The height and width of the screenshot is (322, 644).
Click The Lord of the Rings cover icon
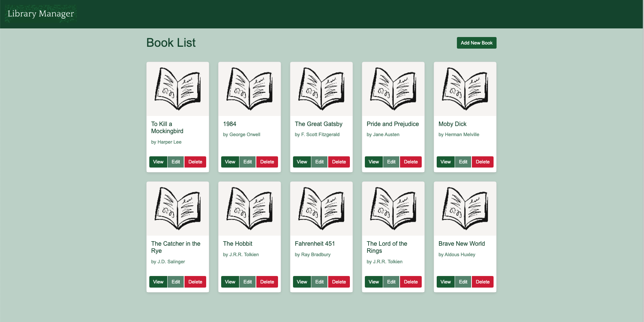(x=393, y=209)
